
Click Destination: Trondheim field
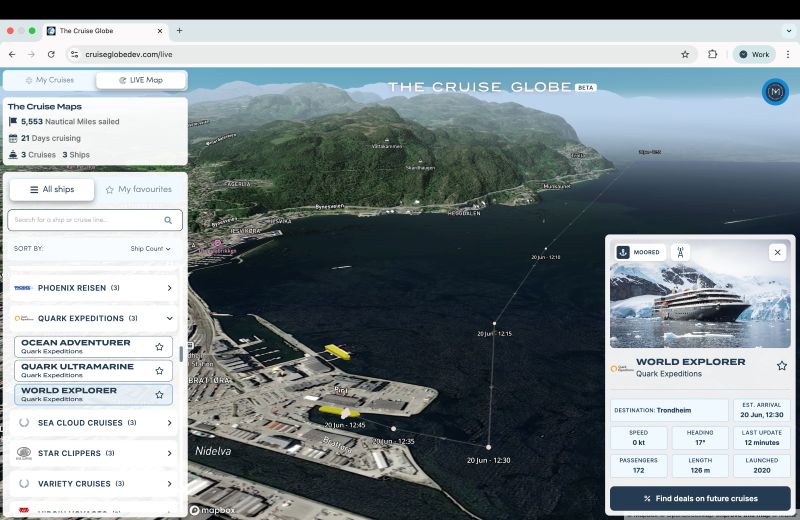(669, 410)
